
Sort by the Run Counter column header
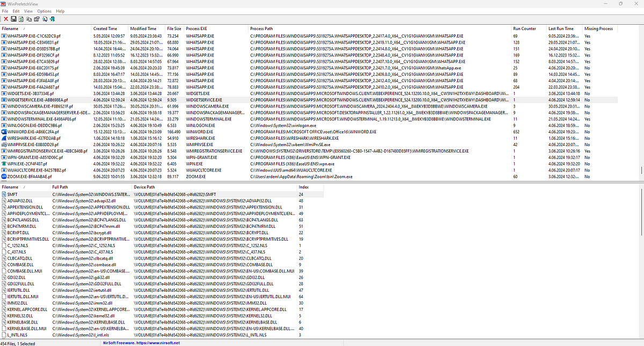coord(529,28)
